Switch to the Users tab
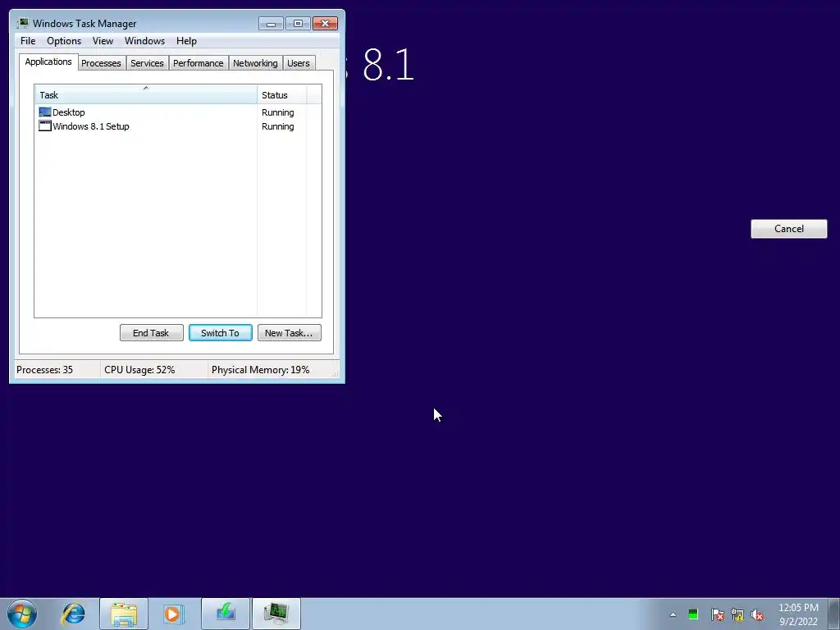This screenshot has height=630, width=840. 299,63
